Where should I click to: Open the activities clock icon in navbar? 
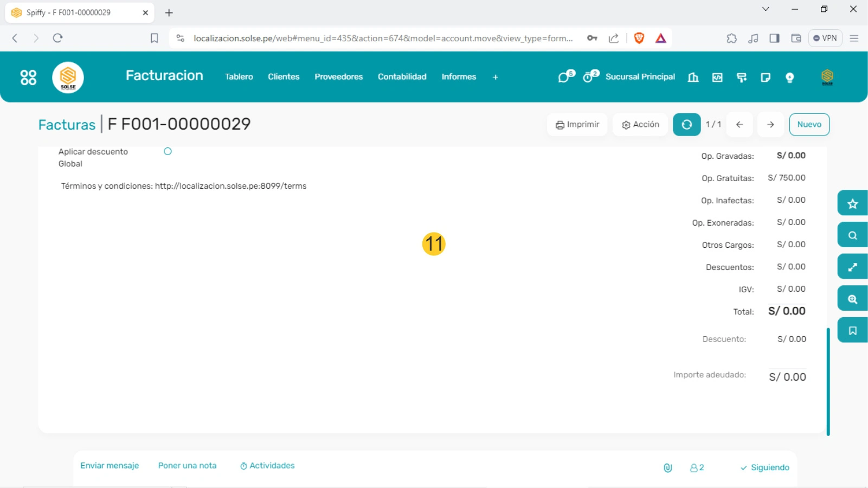589,77
